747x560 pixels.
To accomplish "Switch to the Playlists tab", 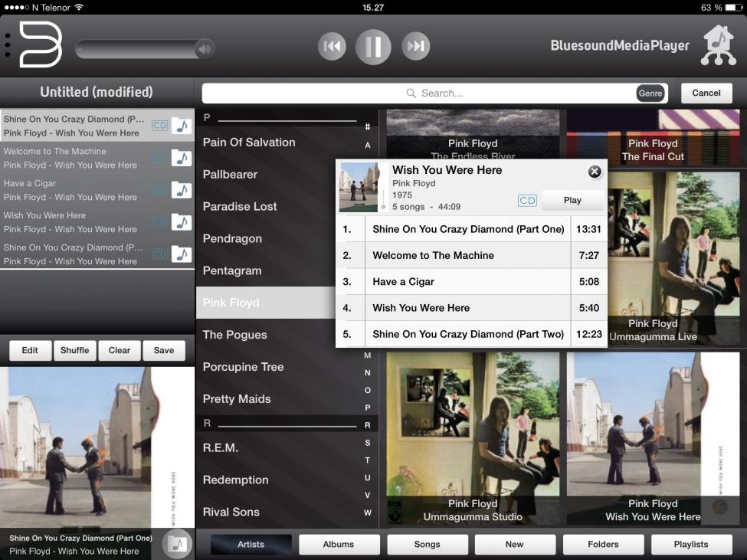I will pyautogui.click(x=691, y=544).
